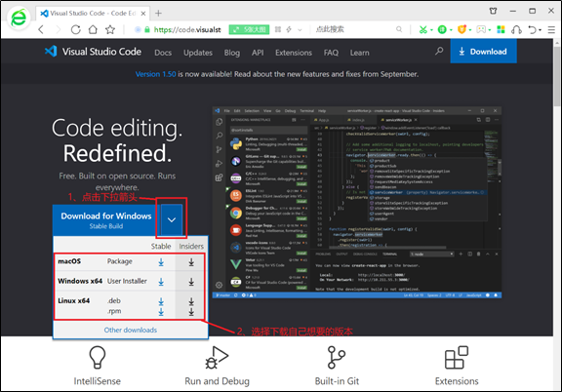Go to the browser home page

tap(93, 29)
